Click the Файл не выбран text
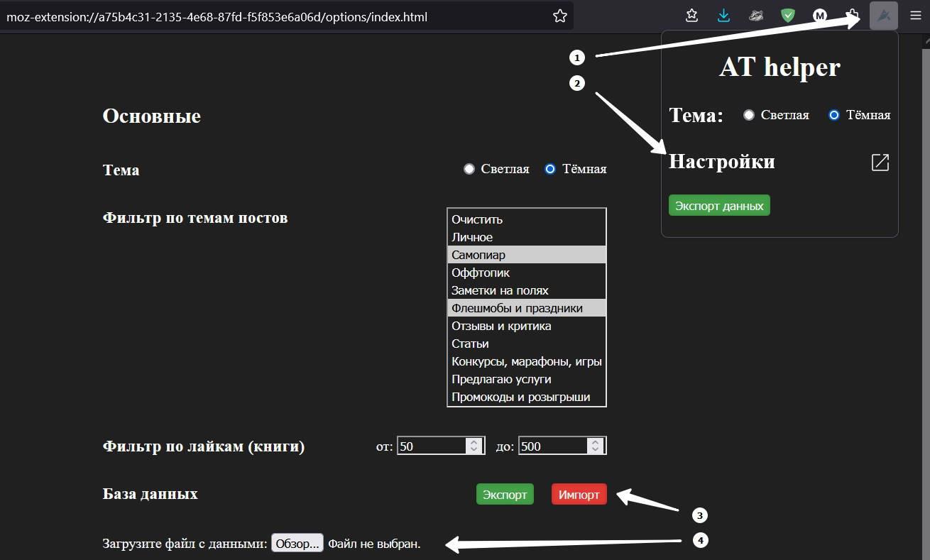This screenshot has width=930, height=560. pos(374,544)
